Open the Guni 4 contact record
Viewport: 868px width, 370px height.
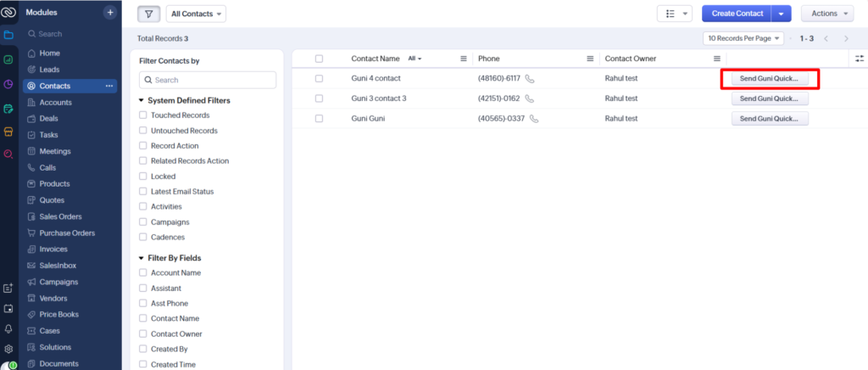click(376, 79)
